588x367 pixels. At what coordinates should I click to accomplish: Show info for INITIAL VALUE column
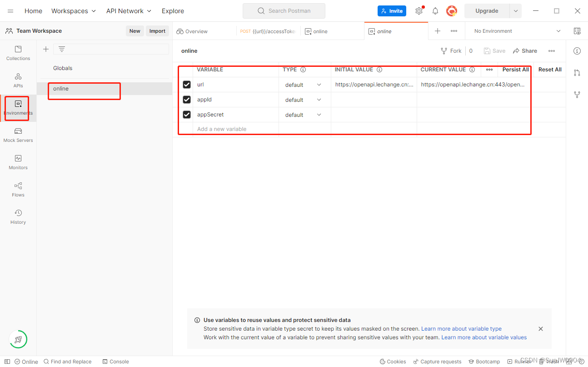pyautogui.click(x=379, y=70)
